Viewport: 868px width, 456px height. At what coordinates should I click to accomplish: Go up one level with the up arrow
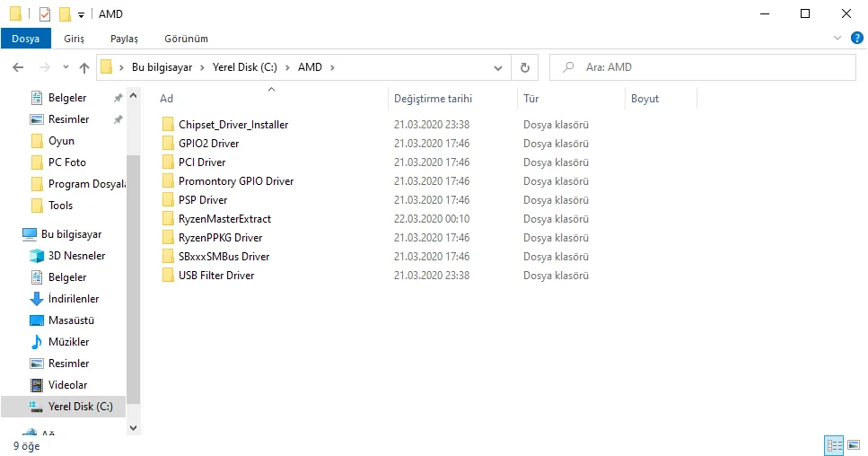click(84, 67)
